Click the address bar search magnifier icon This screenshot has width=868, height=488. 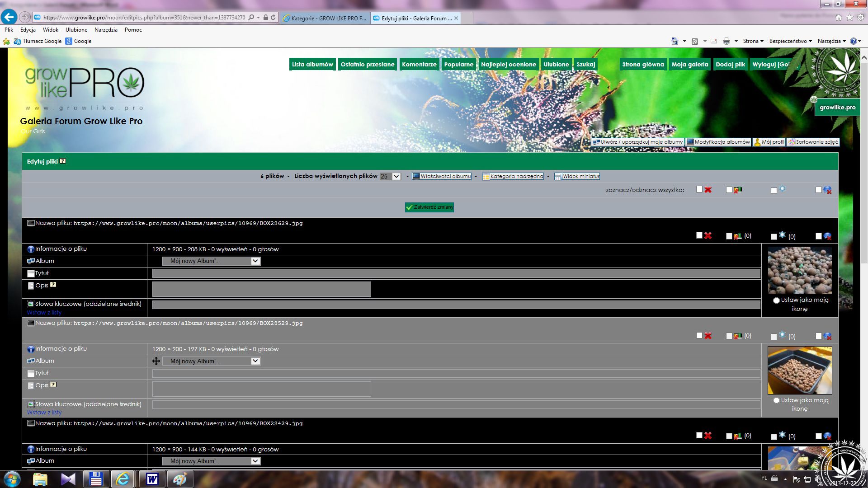tap(251, 18)
